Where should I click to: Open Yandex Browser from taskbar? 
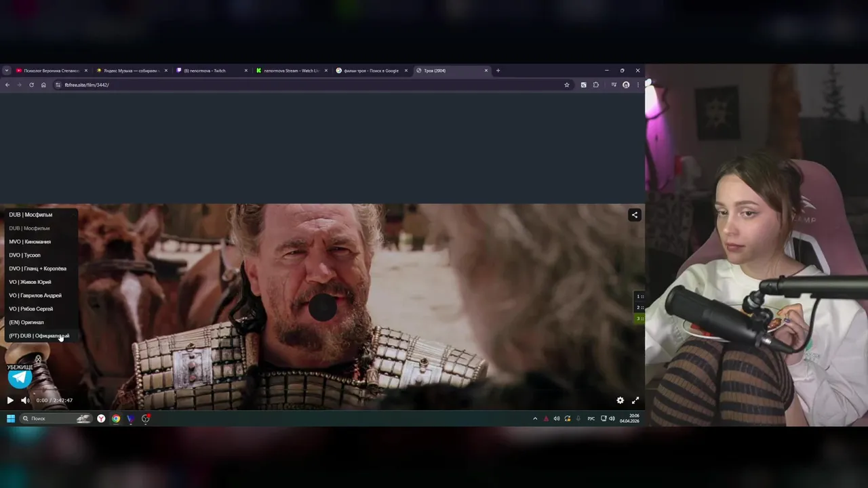click(101, 419)
